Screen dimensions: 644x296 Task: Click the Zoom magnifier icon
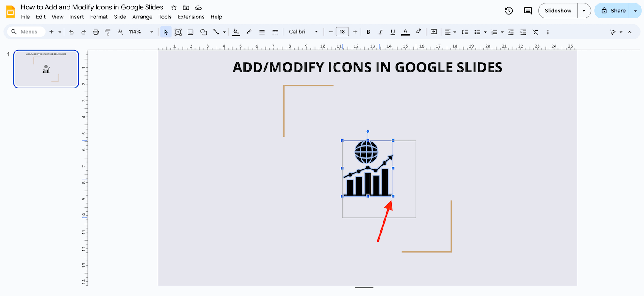[x=120, y=32]
